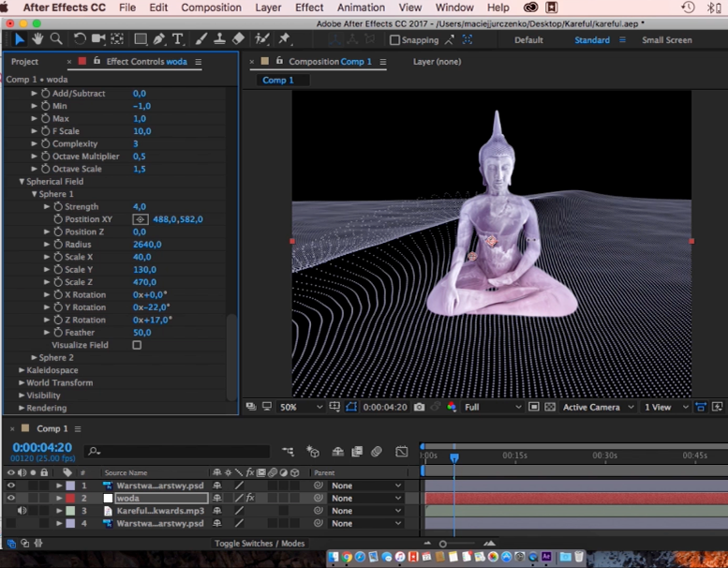Select the Brush tool

point(201,39)
